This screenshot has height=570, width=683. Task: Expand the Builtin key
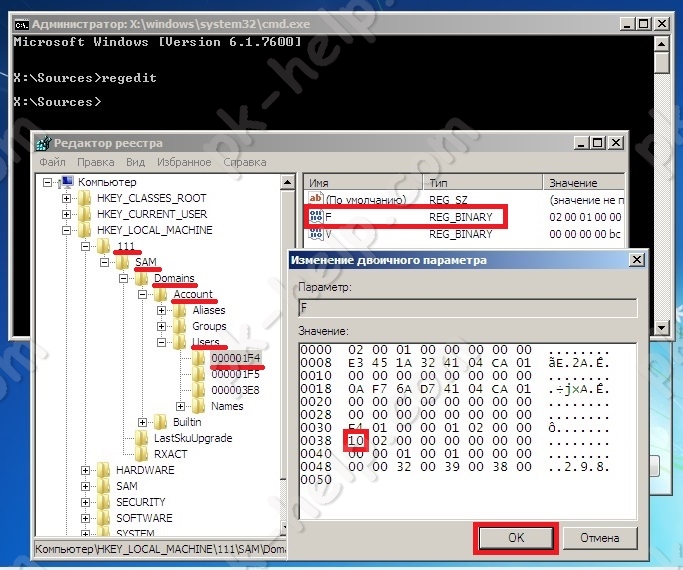point(142,422)
